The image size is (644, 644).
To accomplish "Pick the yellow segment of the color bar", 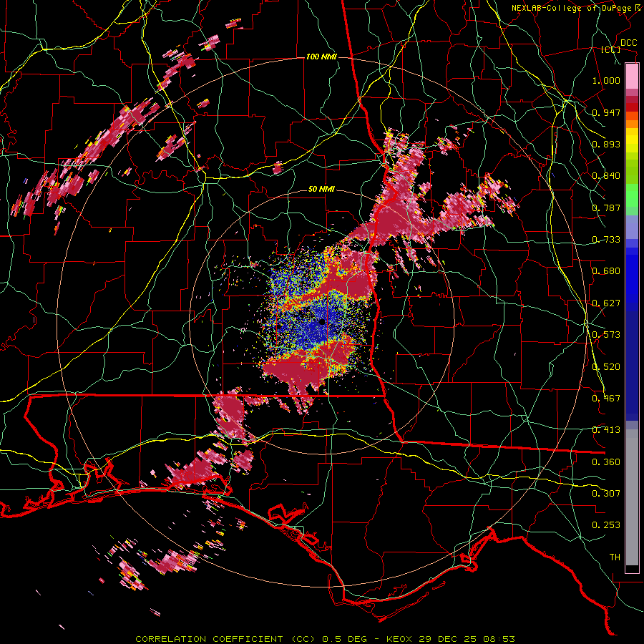I will point(632,140).
